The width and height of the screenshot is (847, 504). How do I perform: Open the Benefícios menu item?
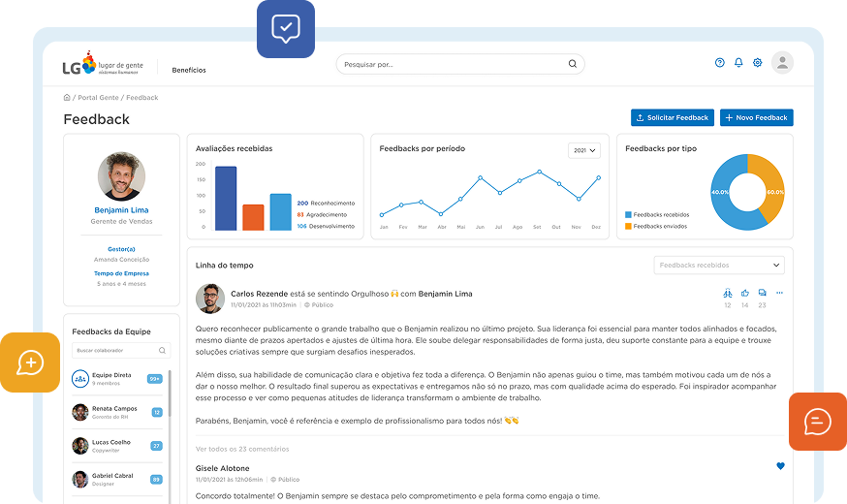pos(189,70)
